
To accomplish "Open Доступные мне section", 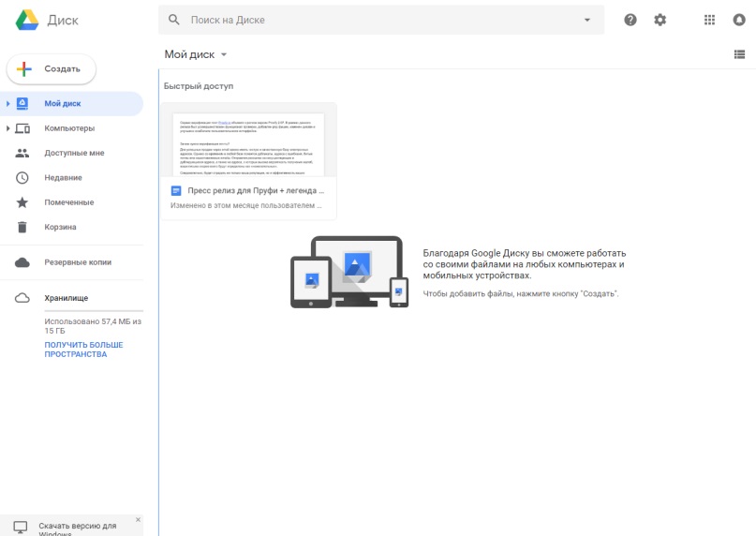I will [72, 153].
